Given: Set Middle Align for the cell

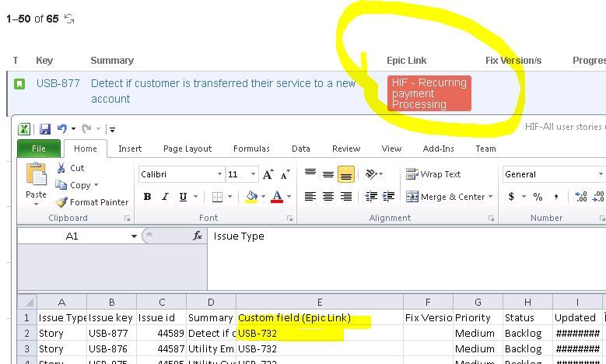Looking at the screenshot, I should click(x=328, y=174).
